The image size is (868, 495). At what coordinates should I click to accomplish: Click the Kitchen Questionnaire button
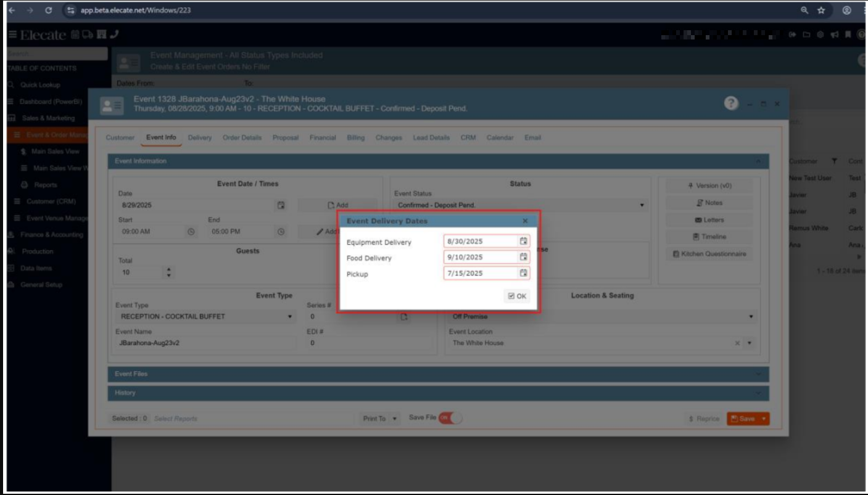[x=709, y=254]
